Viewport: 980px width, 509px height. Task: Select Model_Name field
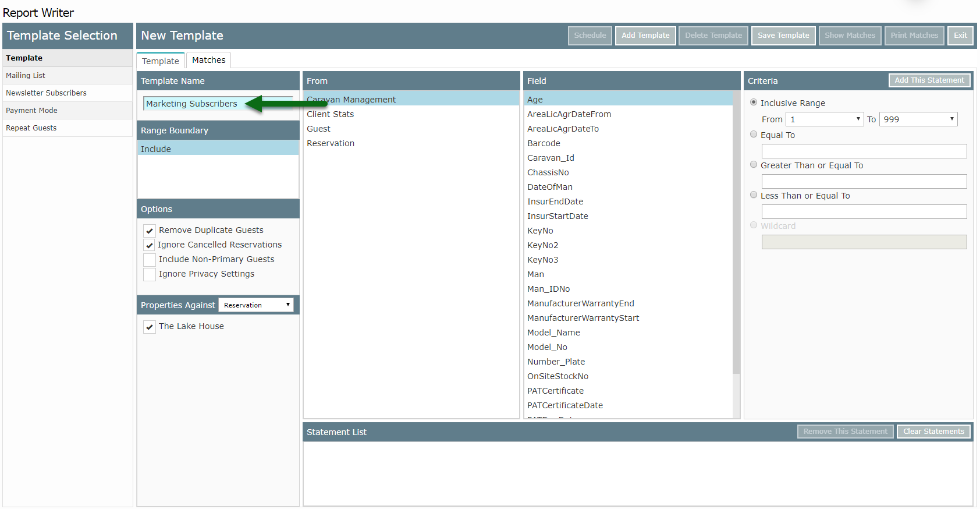click(x=628, y=333)
